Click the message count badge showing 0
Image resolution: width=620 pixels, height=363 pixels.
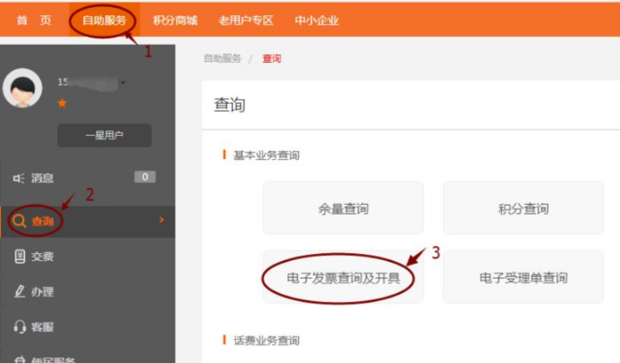(x=145, y=177)
